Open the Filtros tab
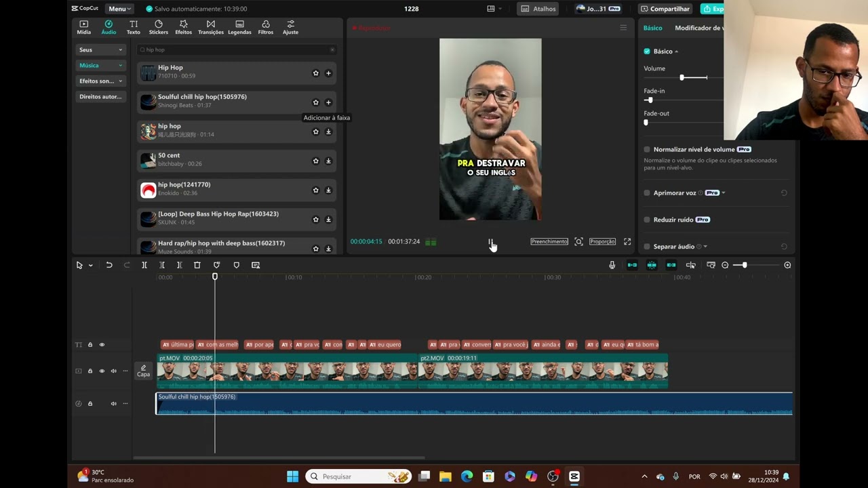 (266, 27)
